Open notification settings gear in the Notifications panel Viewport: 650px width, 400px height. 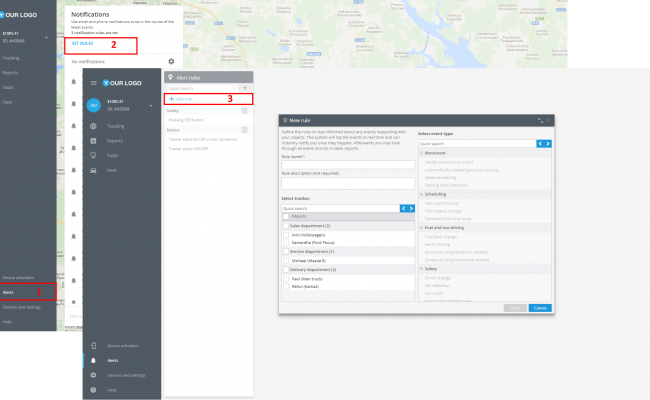pos(171,61)
